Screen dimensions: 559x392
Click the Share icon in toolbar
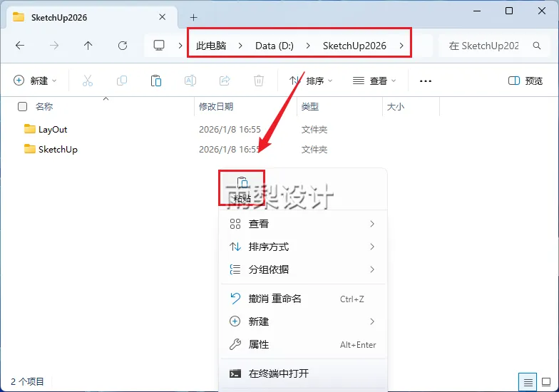click(224, 81)
